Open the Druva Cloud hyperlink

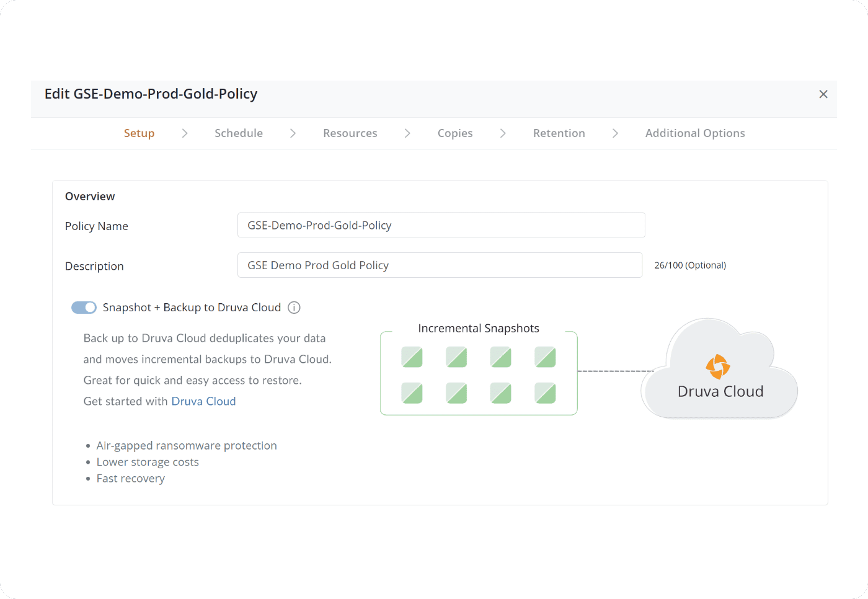203,401
